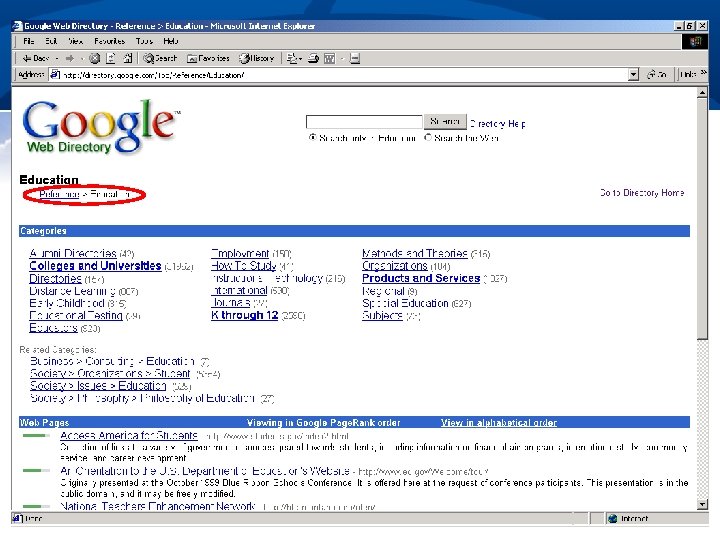Expand the Links toolbar chevron
This screenshot has height=540, width=720.
pos(703,73)
